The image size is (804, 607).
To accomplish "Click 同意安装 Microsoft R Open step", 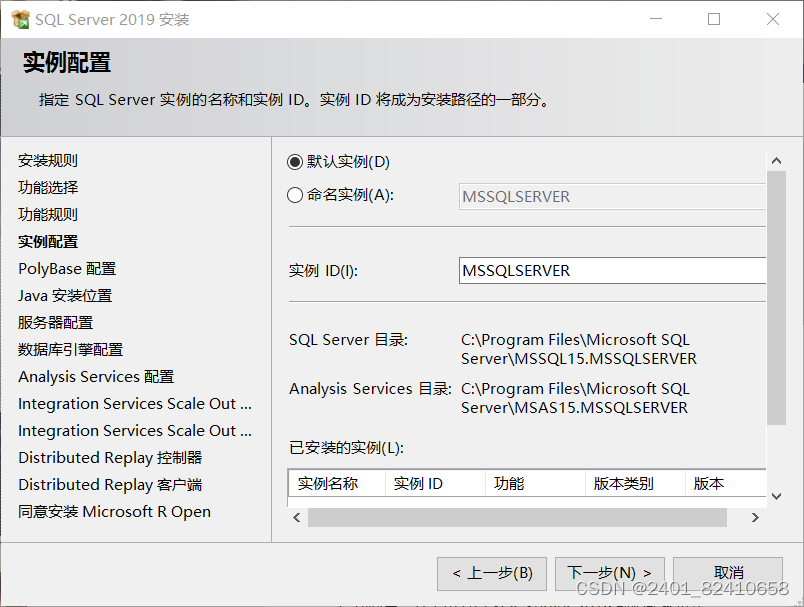I will [114, 512].
